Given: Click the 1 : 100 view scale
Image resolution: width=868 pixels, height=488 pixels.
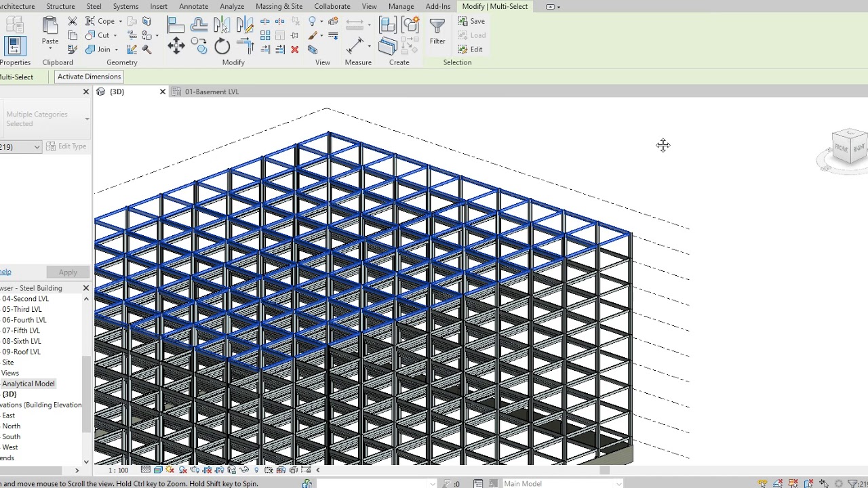Looking at the screenshot, I should pos(118,470).
